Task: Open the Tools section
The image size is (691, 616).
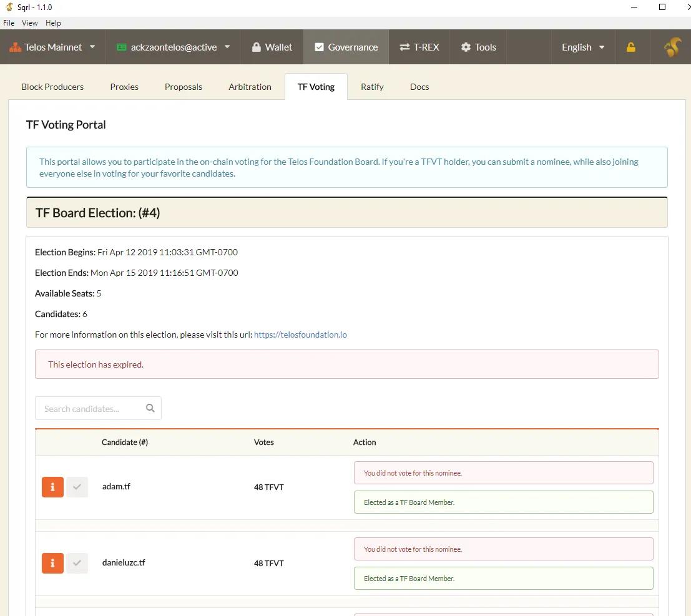Action: click(x=478, y=47)
